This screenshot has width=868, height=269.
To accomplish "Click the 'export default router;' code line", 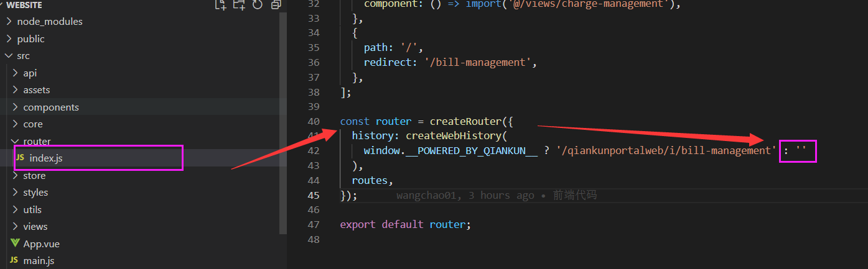I will [x=406, y=224].
